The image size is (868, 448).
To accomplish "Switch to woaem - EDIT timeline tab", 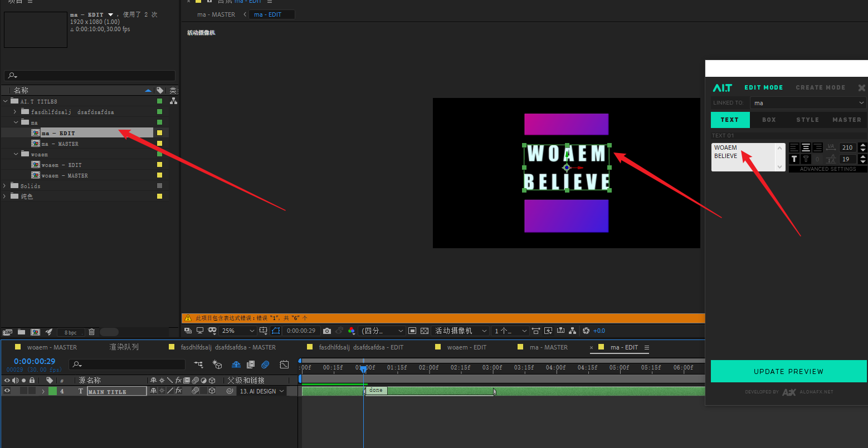I will coord(467,347).
